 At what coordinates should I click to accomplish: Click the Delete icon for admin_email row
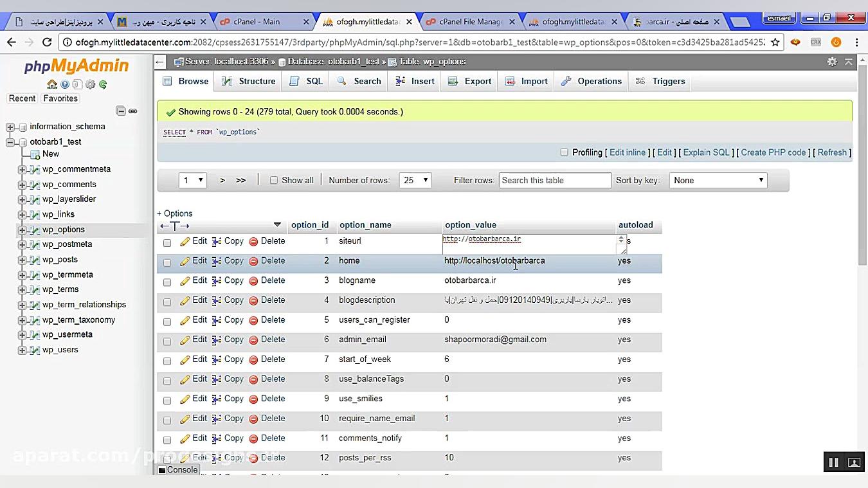(x=253, y=340)
